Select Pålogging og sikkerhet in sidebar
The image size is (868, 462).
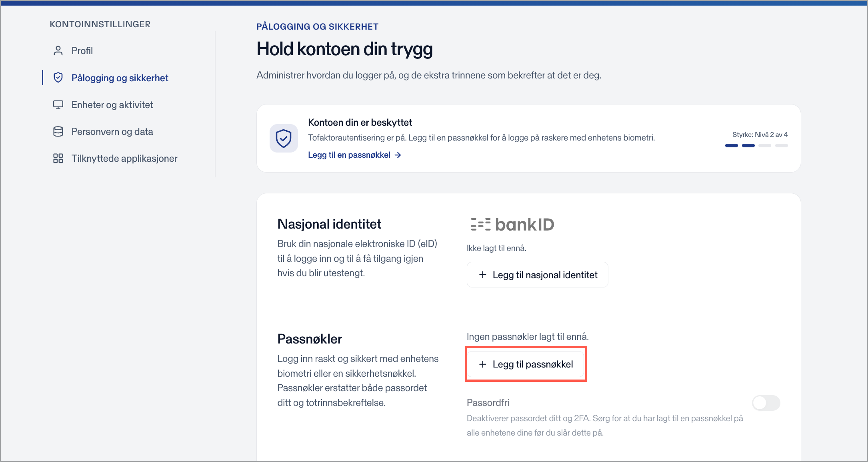120,78
